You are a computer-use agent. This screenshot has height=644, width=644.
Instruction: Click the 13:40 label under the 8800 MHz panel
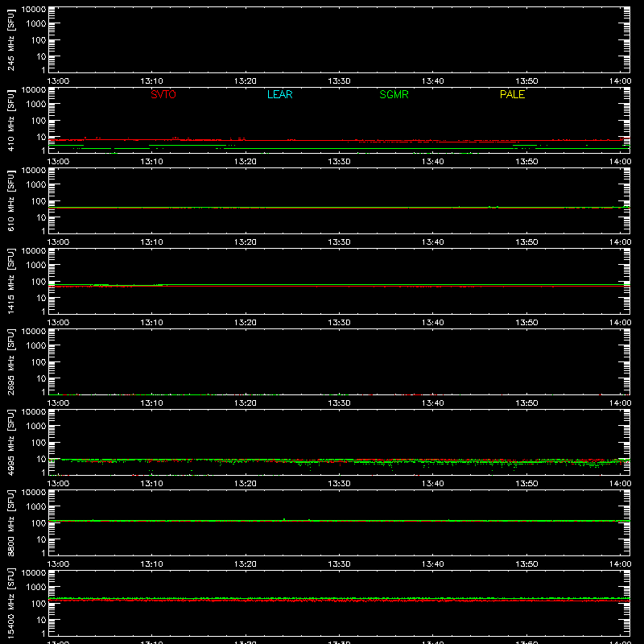coord(433,564)
